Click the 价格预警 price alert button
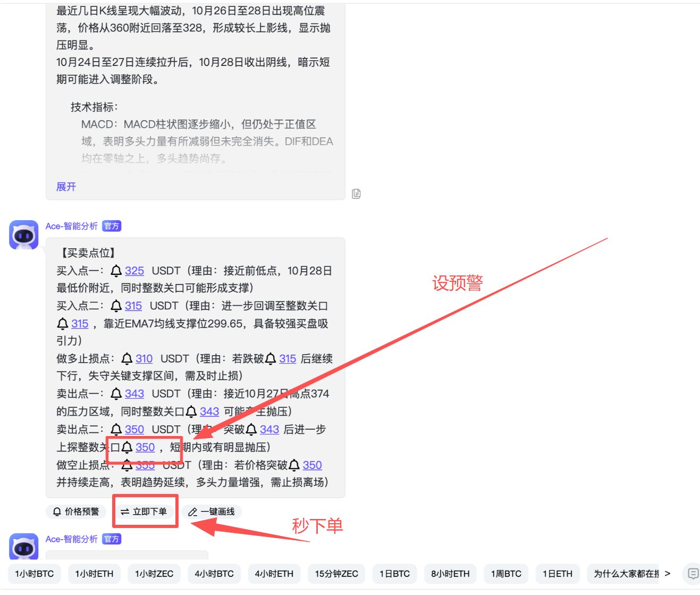 coord(76,512)
